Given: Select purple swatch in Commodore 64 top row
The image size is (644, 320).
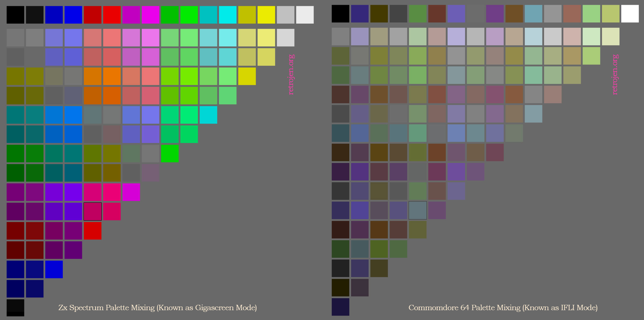Looking at the screenshot, I should click(495, 14).
